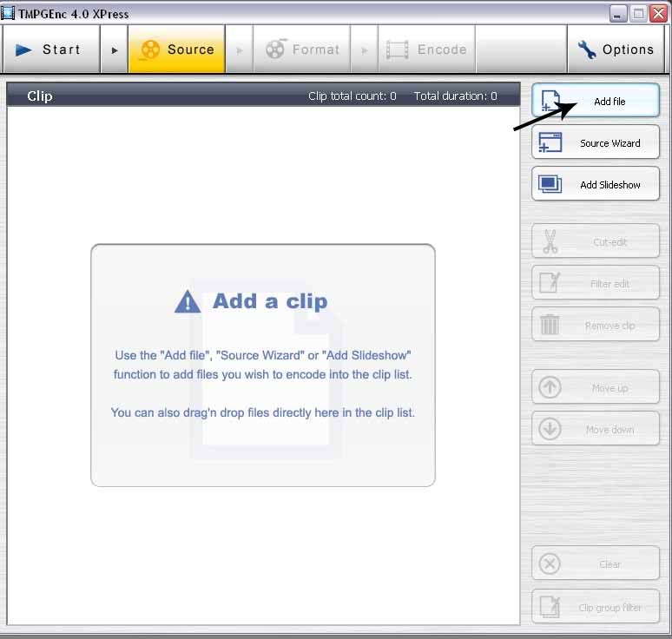
Task: Click the 'Add a clip' heading
Action: [x=270, y=301]
